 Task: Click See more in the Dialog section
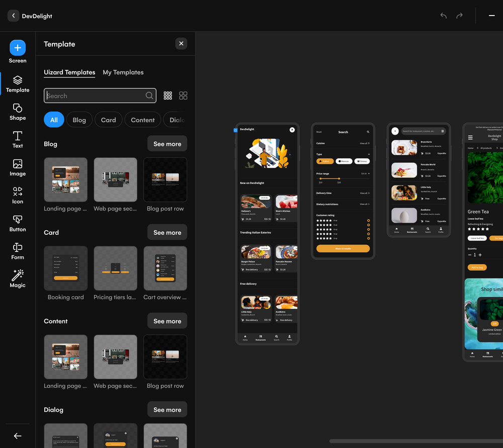click(x=167, y=409)
